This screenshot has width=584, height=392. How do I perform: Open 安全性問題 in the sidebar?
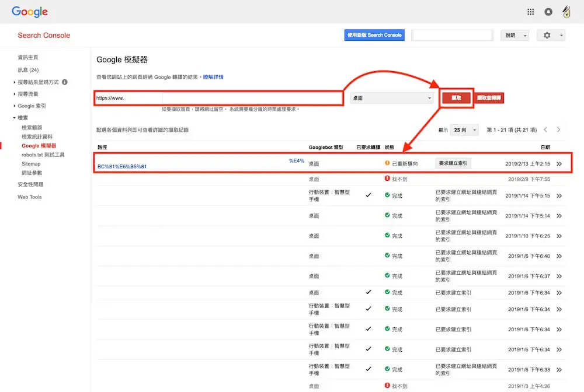tap(30, 184)
